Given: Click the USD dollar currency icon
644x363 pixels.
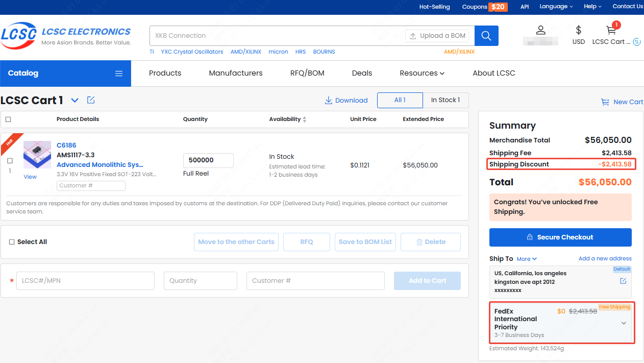Looking at the screenshot, I should [578, 30].
